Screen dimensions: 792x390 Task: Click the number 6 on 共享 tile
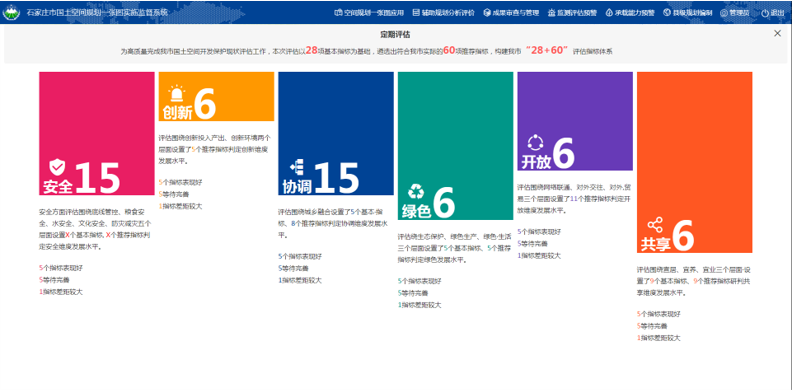click(x=683, y=235)
